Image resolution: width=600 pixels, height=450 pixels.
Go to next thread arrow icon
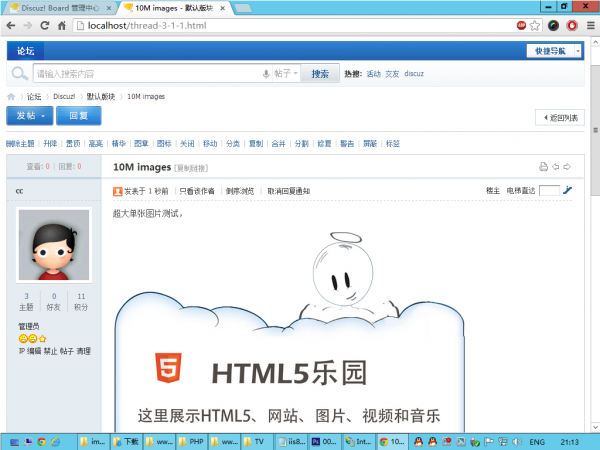tap(567, 167)
